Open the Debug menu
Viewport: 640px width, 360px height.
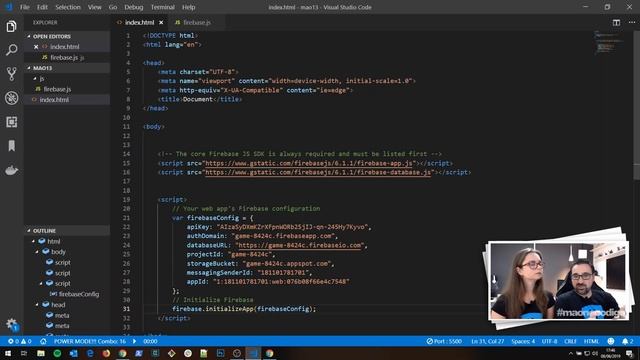tap(133, 7)
